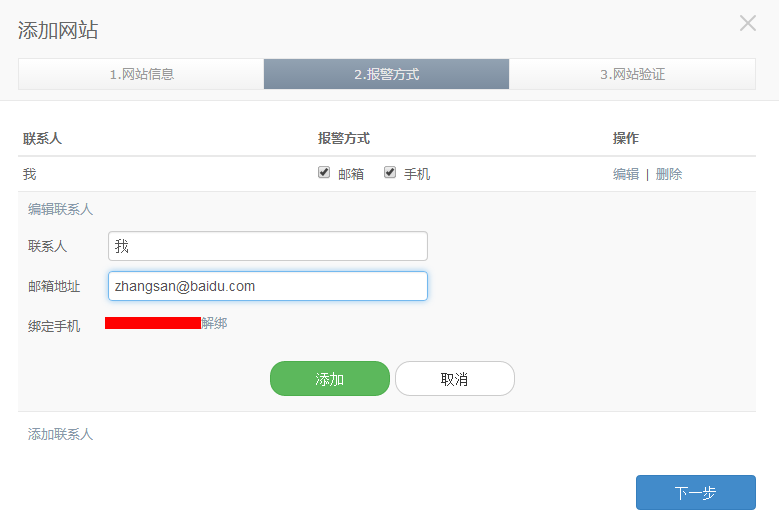Open the 添加联系人 link
Image resolution: width=779 pixels, height=522 pixels.
click(60, 434)
